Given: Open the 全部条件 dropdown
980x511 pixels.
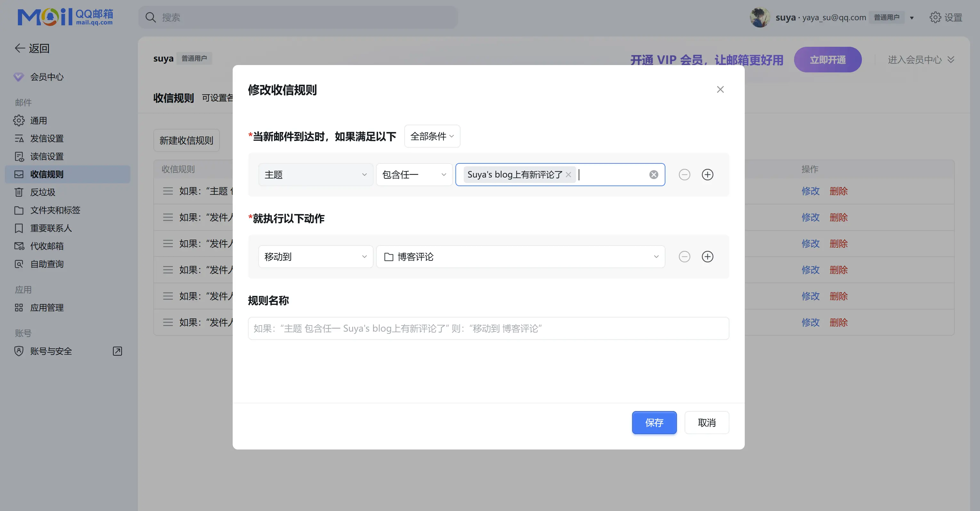Looking at the screenshot, I should pyautogui.click(x=432, y=136).
